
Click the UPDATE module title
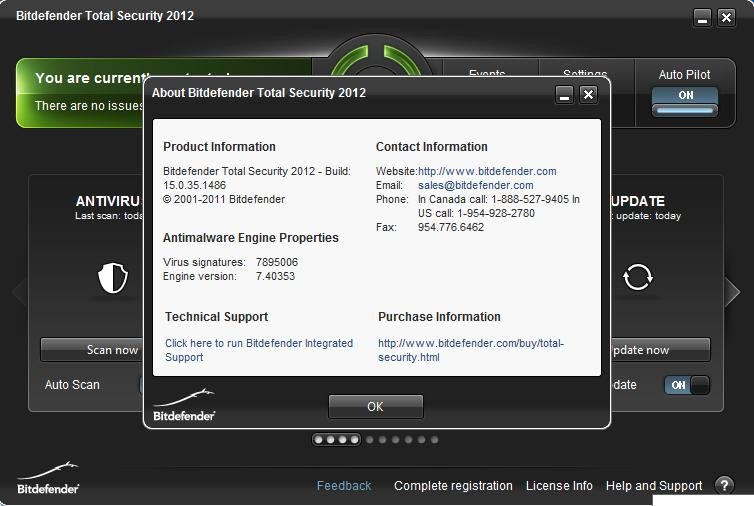coord(638,201)
